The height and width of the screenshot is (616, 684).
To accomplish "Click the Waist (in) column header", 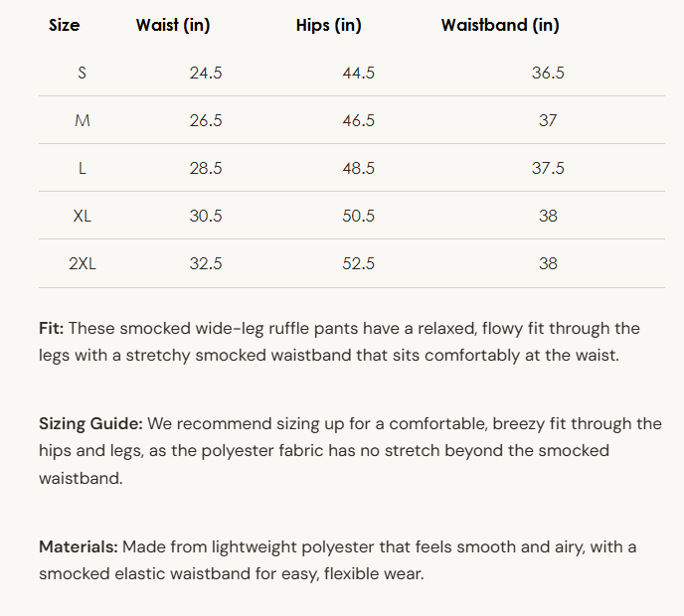I will (x=173, y=25).
